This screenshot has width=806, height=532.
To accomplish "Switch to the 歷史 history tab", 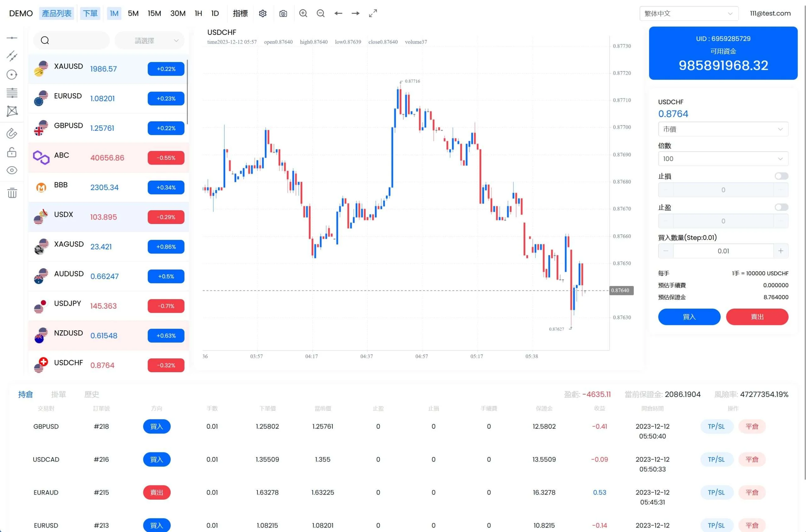I will pyautogui.click(x=92, y=394).
